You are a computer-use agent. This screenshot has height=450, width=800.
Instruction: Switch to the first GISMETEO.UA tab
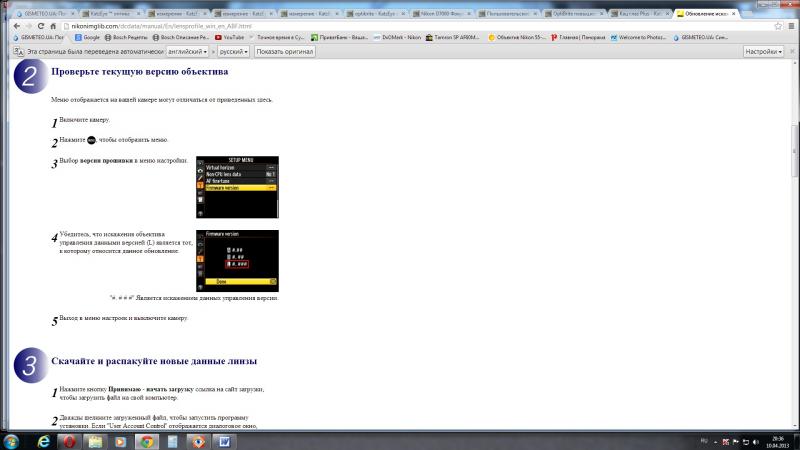click(44, 14)
